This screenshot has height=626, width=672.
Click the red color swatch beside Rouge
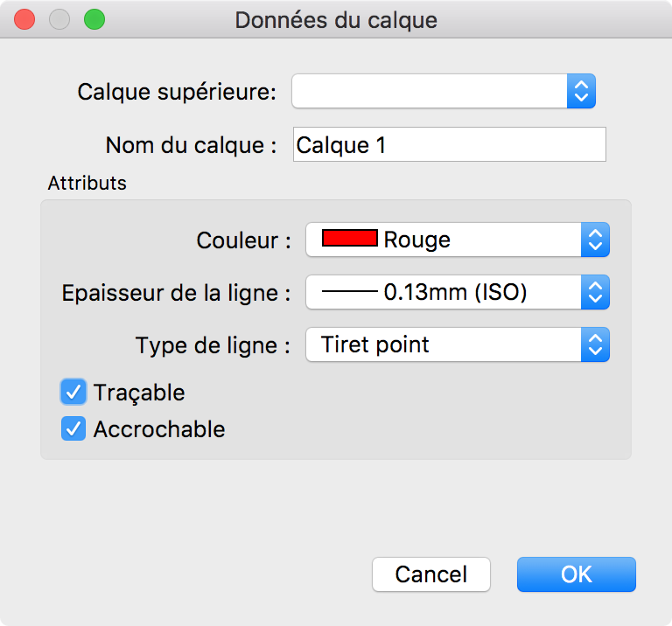point(350,239)
